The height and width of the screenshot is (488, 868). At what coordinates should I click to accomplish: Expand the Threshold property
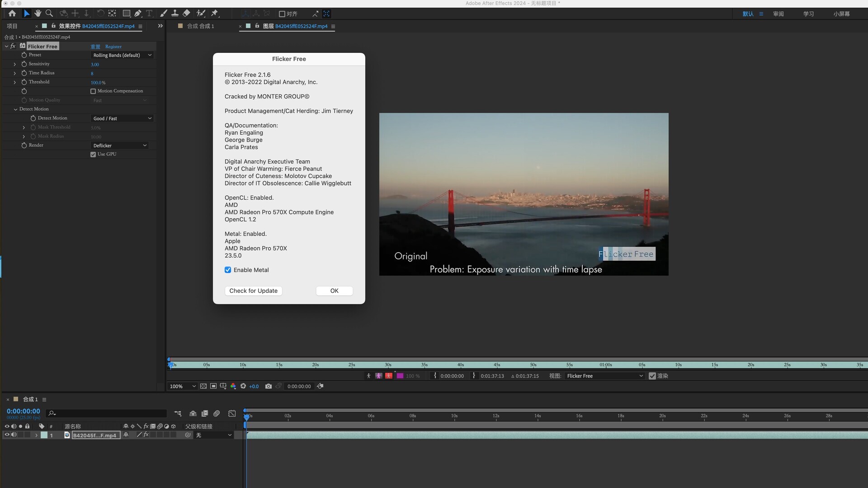click(x=14, y=82)
